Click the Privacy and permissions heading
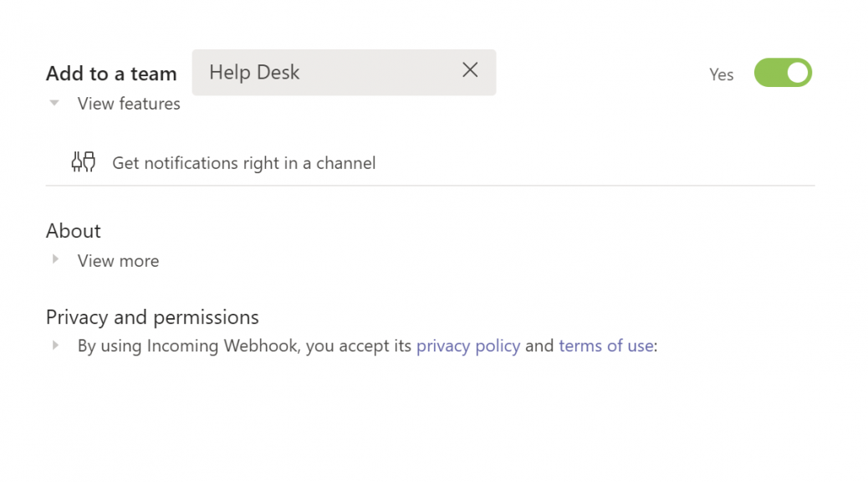 pyautogui.click(x=152, y=317)
